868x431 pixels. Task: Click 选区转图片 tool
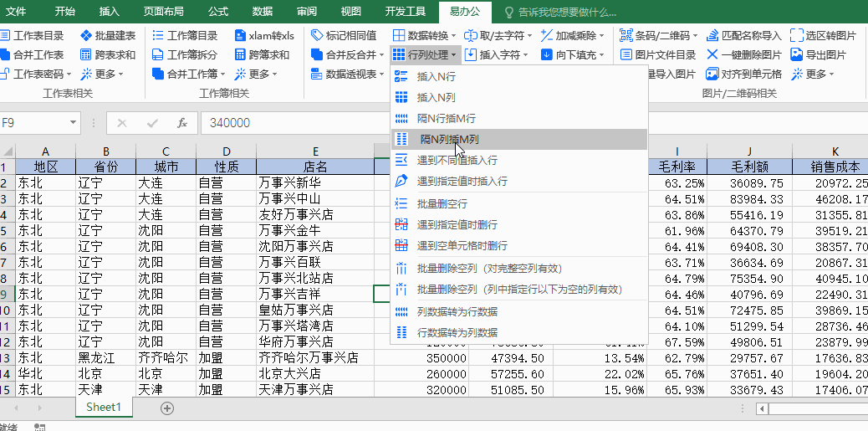[x=823, y=35]
